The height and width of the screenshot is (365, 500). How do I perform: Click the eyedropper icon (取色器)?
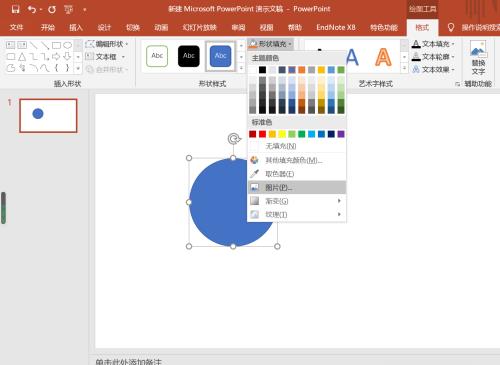point(254,174)
